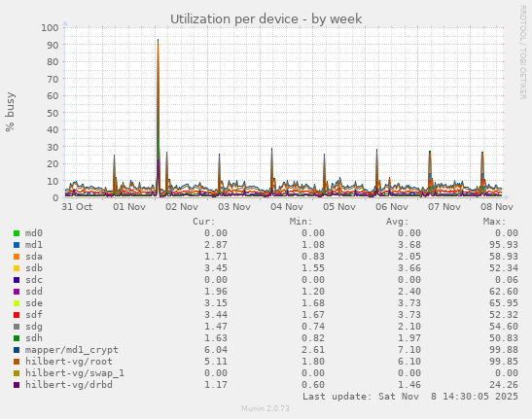Select the hilbert-vg/drbd legend label
The width and height of the screenshot is (532, 419).
point(69,385)
